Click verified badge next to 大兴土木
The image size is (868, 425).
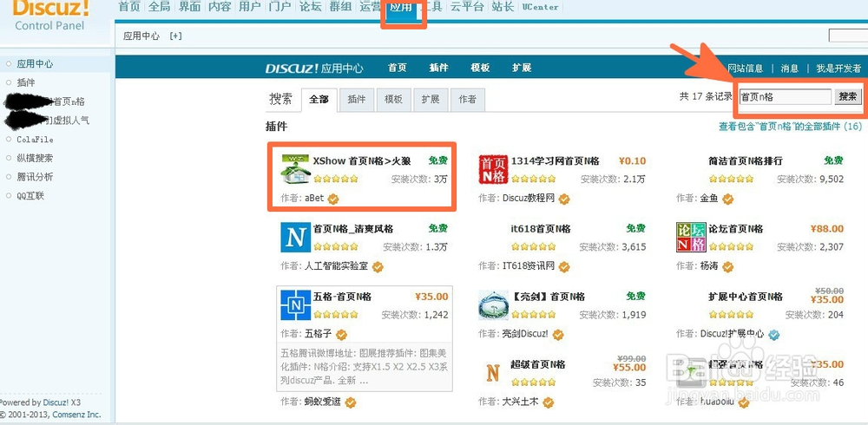(x=548, y=402)
